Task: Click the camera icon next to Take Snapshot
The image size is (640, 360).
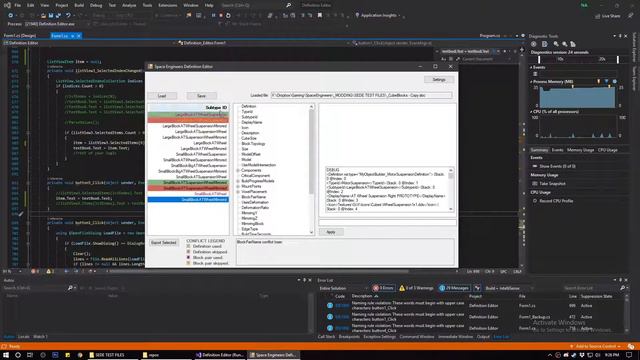Action: click(535, 184)
